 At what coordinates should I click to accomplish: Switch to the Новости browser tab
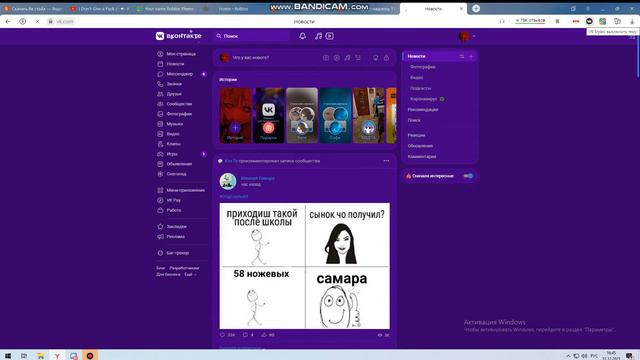pos(433,9)
